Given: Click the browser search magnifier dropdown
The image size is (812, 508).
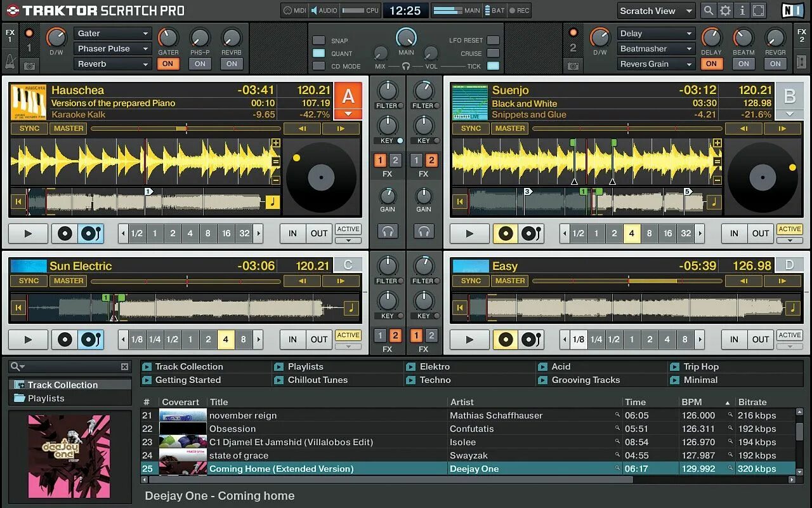Looking at the screenshot, I should click(x=17, y=366).
